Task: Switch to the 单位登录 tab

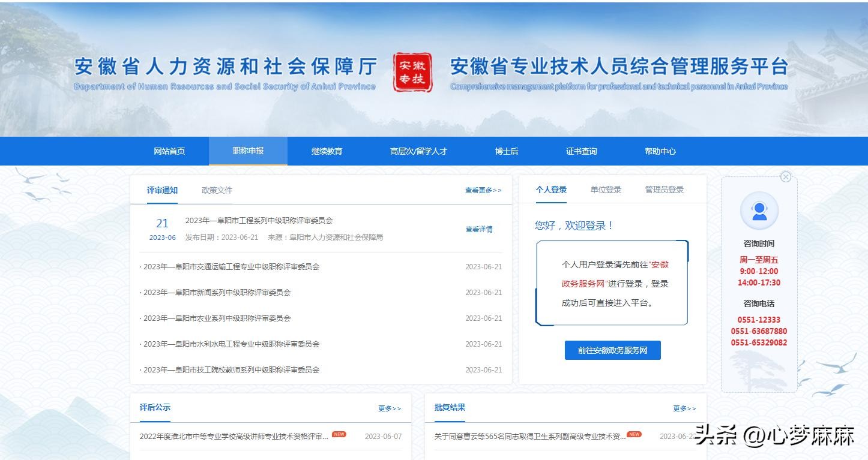Action: coord(606,189)
